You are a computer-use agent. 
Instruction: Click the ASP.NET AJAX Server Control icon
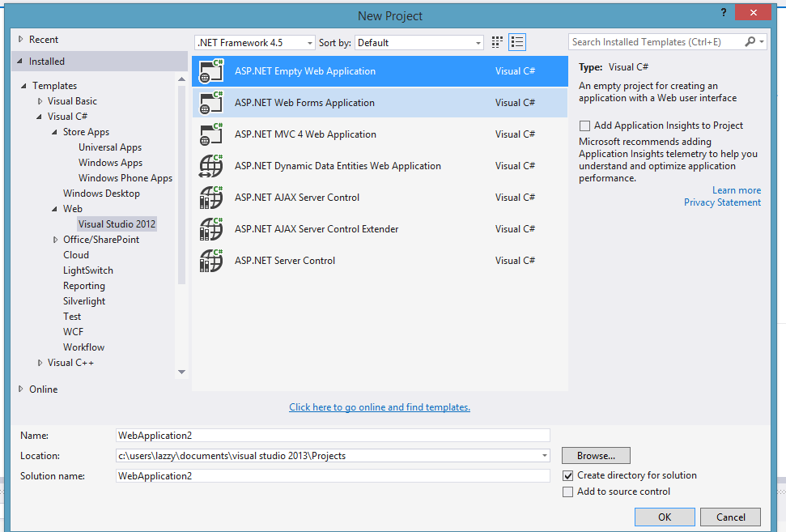[210, 198]
